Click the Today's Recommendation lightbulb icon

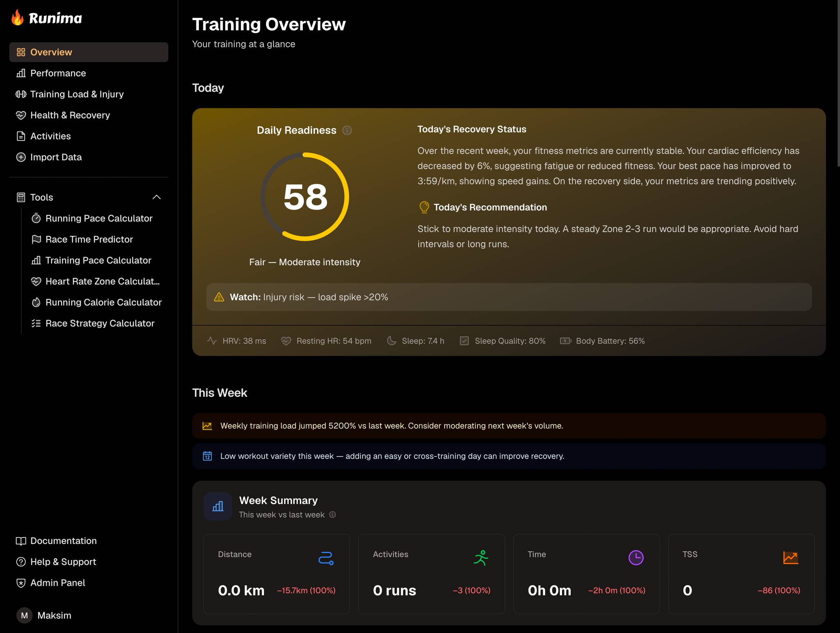[x=424, y=207]
